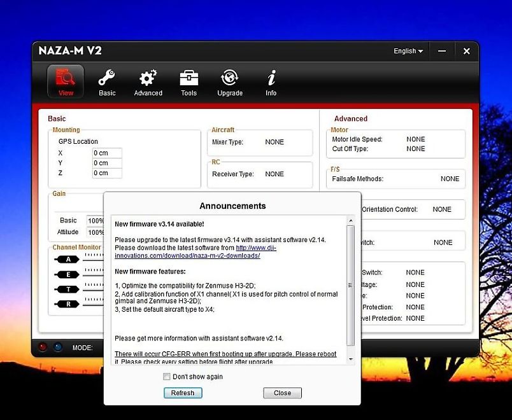Click channel A monitor slider

coord(93,258)
